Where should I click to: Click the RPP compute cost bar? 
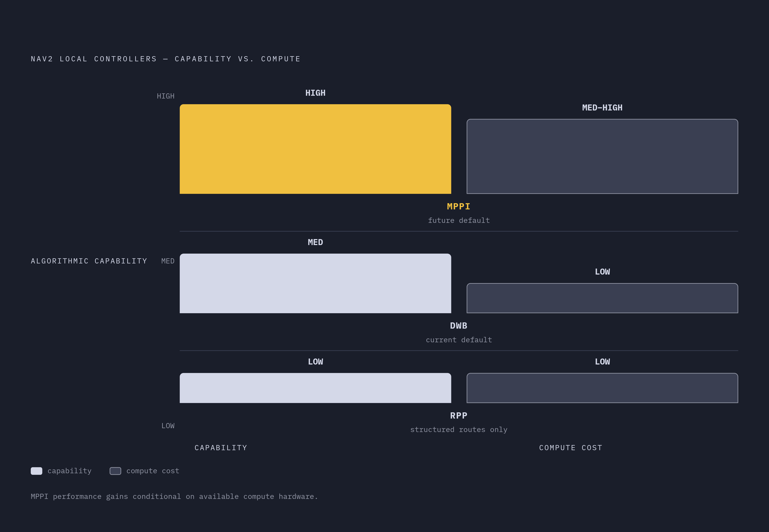click(x=602, y=388)
